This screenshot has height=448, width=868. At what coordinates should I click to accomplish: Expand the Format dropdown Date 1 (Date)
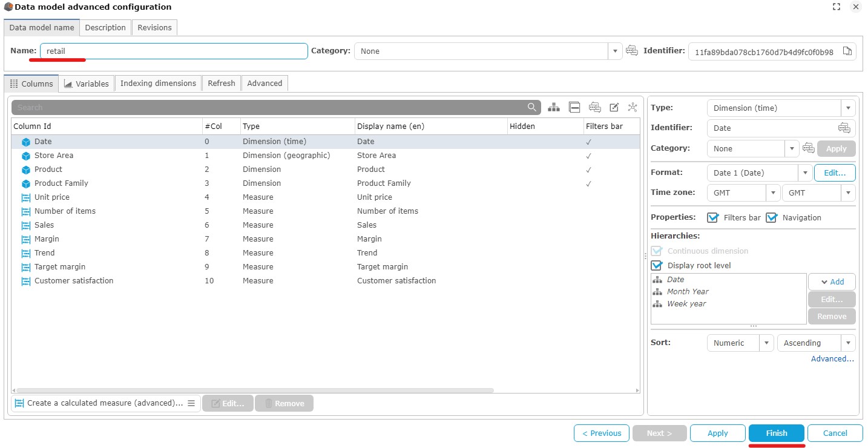(x=759, y=173)
